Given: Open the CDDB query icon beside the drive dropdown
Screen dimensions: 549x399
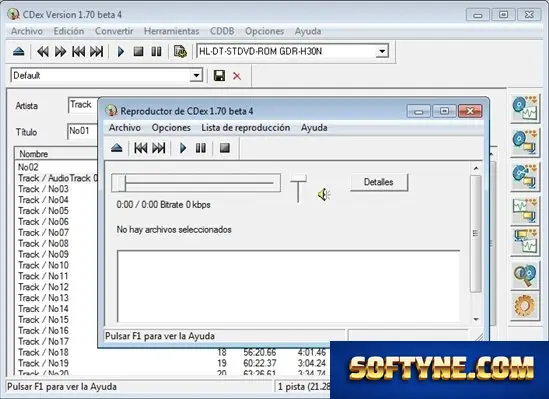Looking at the screenshot, I should (x=180, y=52).
